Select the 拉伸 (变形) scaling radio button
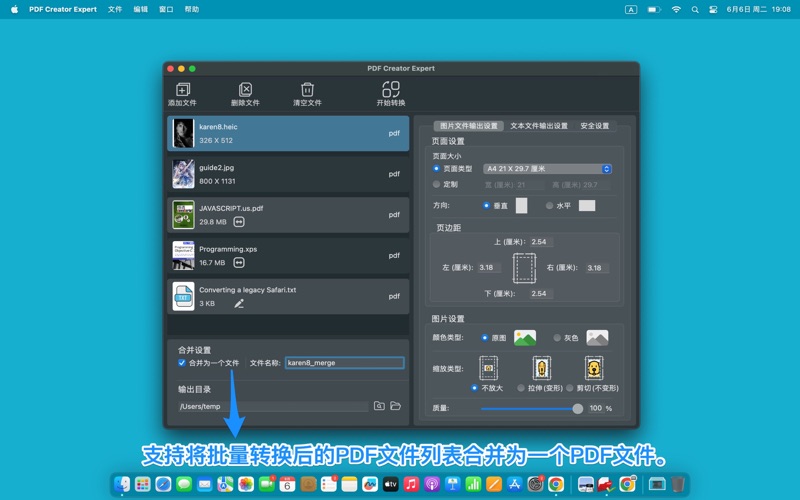 (x=521, y=388)
